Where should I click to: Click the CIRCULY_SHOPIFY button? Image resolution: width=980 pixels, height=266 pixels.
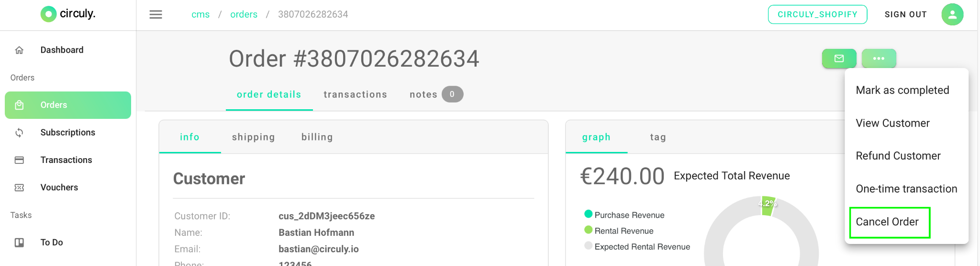[817, 14]
